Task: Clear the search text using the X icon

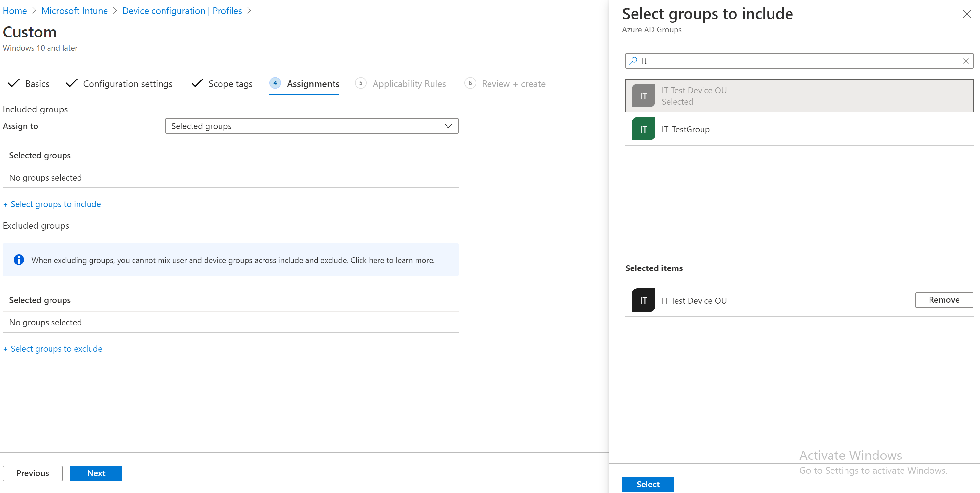Action: [966, 61]
